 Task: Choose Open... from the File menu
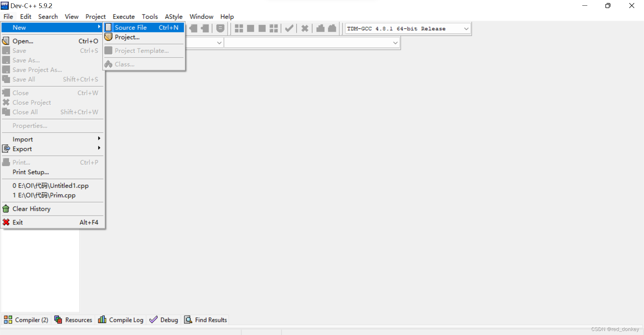[x=52, y=41]
